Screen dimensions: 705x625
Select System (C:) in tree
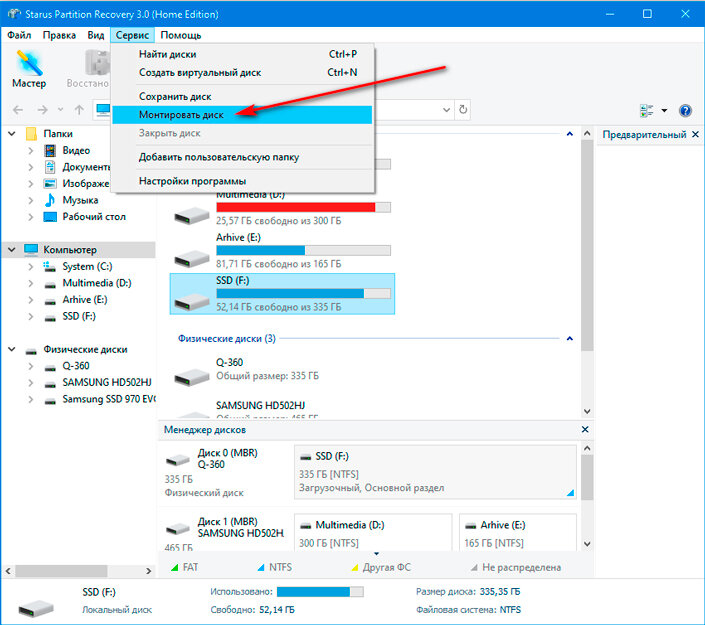coord(87,266)
